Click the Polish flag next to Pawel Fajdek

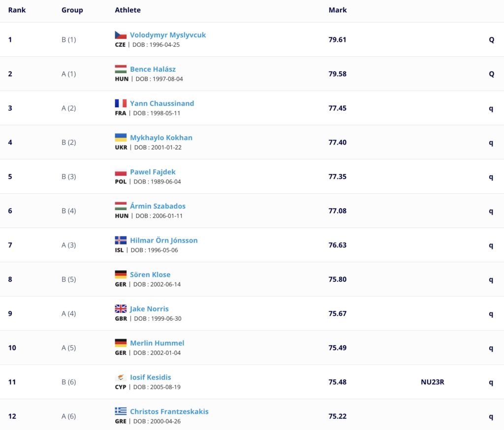tap(121, 172)
